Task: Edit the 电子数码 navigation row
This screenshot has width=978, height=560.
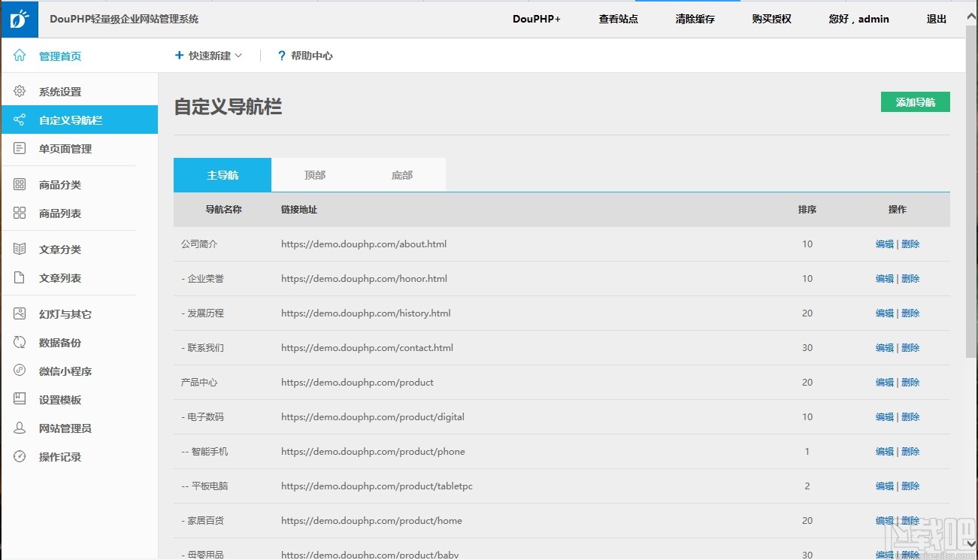Action: (x=885, y=417)
